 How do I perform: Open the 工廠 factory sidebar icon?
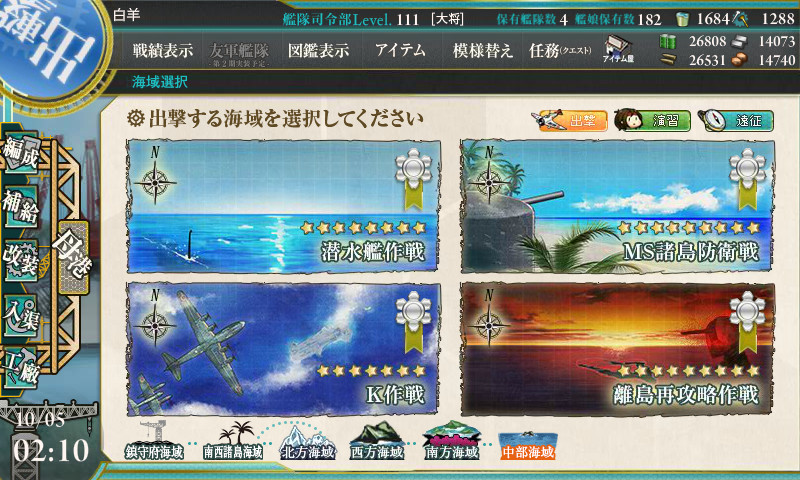pos(21,367)
